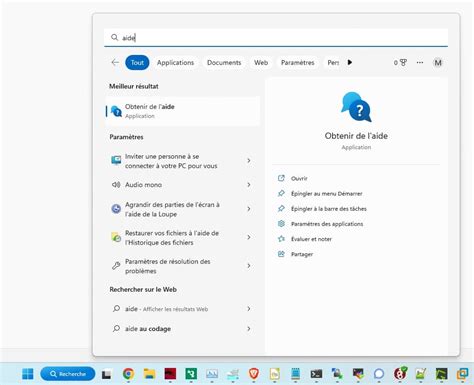This screenshot has width=474, height=385.
Task: Click the Loupe magnifier result icon
Action: coord(116,209)
